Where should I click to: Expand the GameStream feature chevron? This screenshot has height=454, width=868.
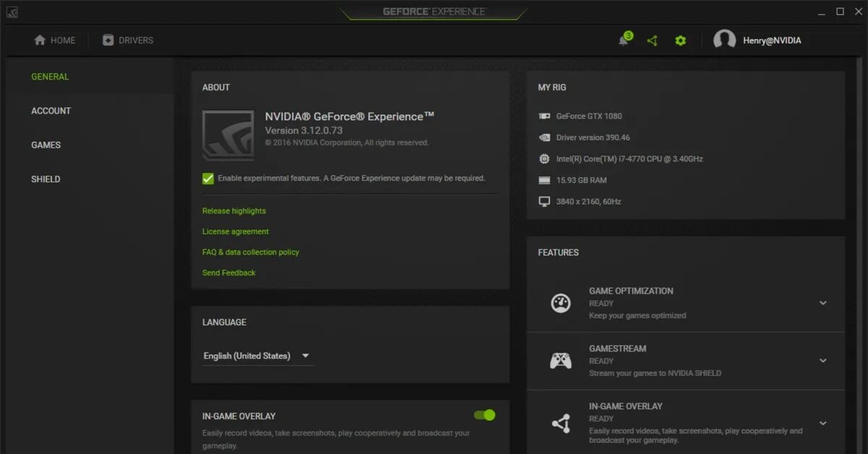coord(822,361)
